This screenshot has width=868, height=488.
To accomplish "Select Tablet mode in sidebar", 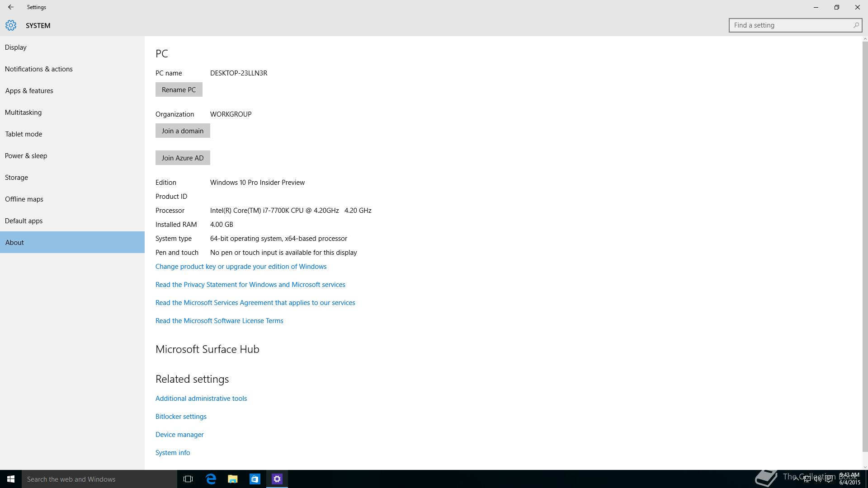I will (x=72, y=134).
